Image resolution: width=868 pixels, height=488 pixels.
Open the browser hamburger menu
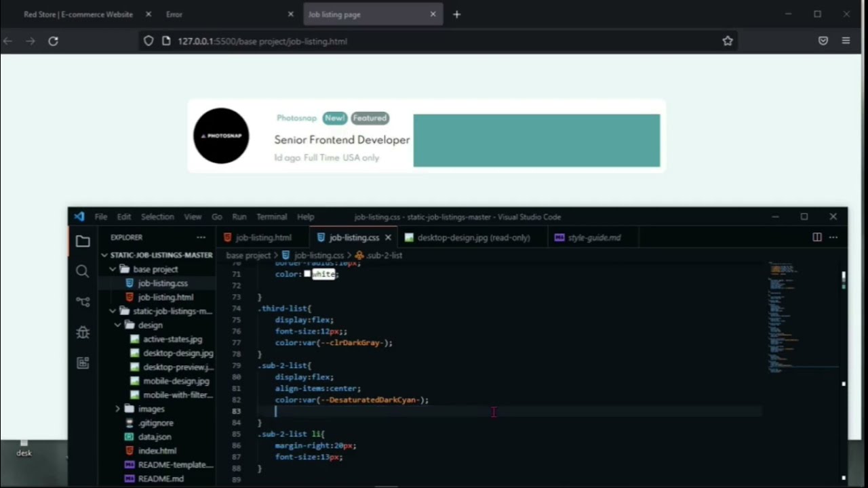846,41
